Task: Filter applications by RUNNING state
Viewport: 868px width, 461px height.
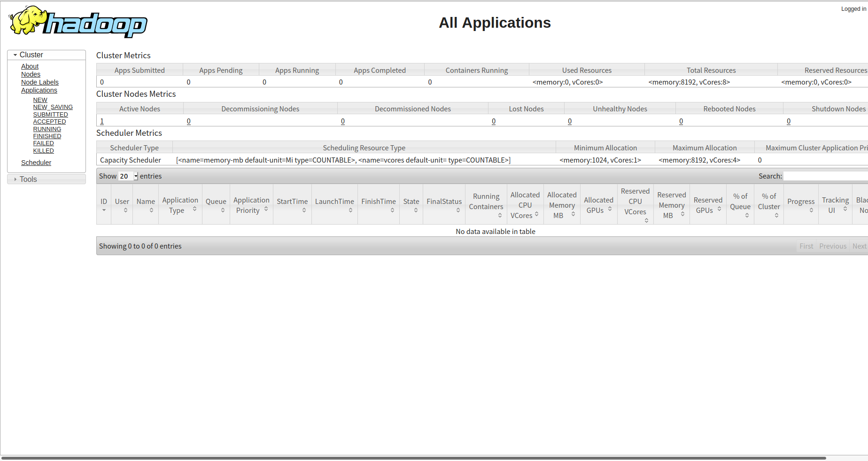Action: point(47,129)
